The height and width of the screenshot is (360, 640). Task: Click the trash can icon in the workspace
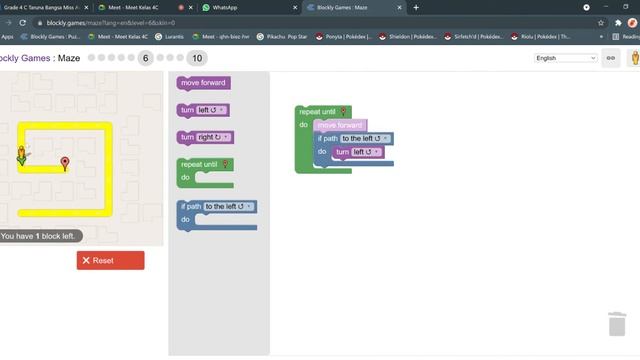(x=617, y=324)
